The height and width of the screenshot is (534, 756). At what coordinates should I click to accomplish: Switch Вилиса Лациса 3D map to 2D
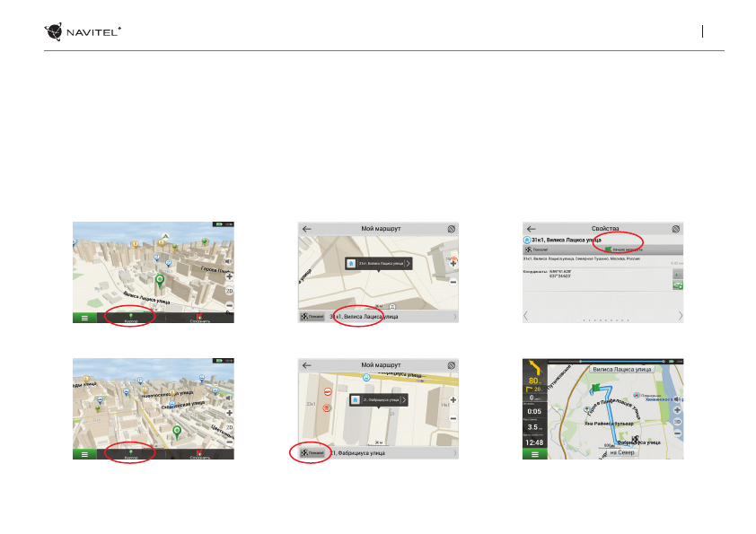(x=230, y=291)
